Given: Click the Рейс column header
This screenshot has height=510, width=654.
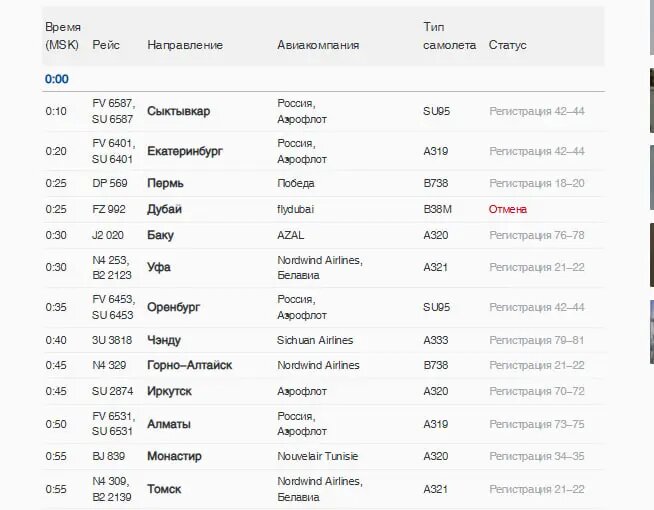Looking at the screenshot, I should tap(106, 45).
